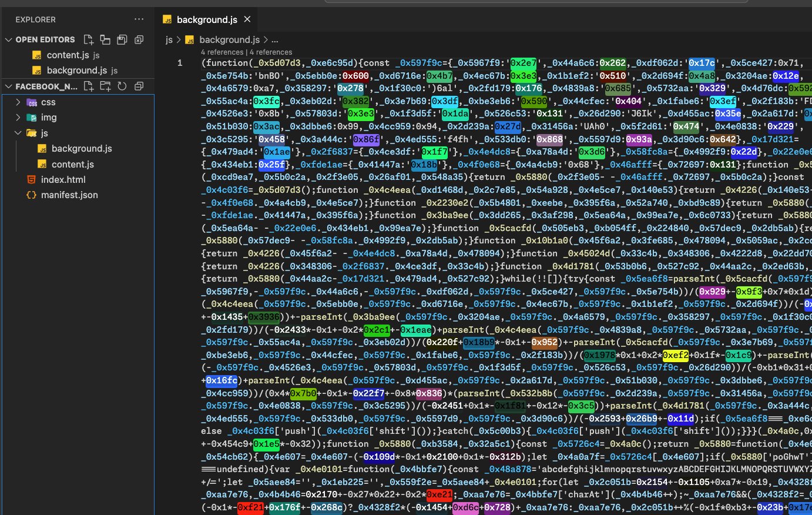
Task: Click the red highlighted 0xe21 value
Action: pyautogui.click(x=439, y=494)
